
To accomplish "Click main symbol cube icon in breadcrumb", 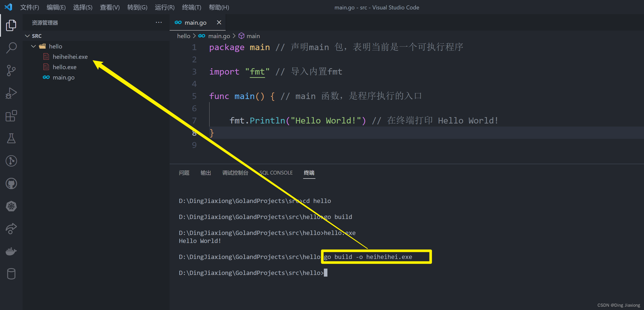I will pos(241,36).
